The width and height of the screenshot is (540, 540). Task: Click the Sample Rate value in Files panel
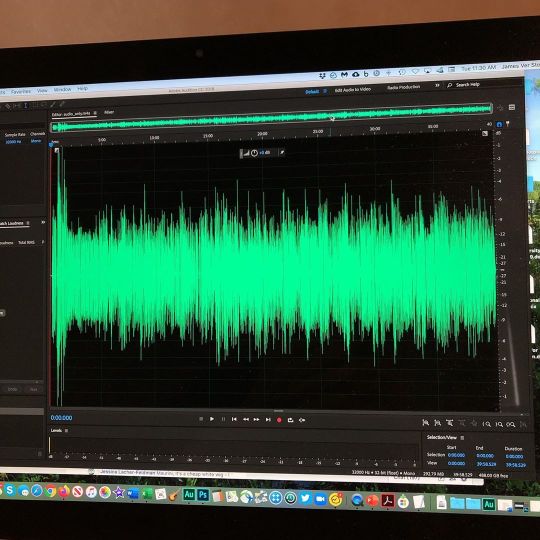pyautogui.click(x=13, y=142)
